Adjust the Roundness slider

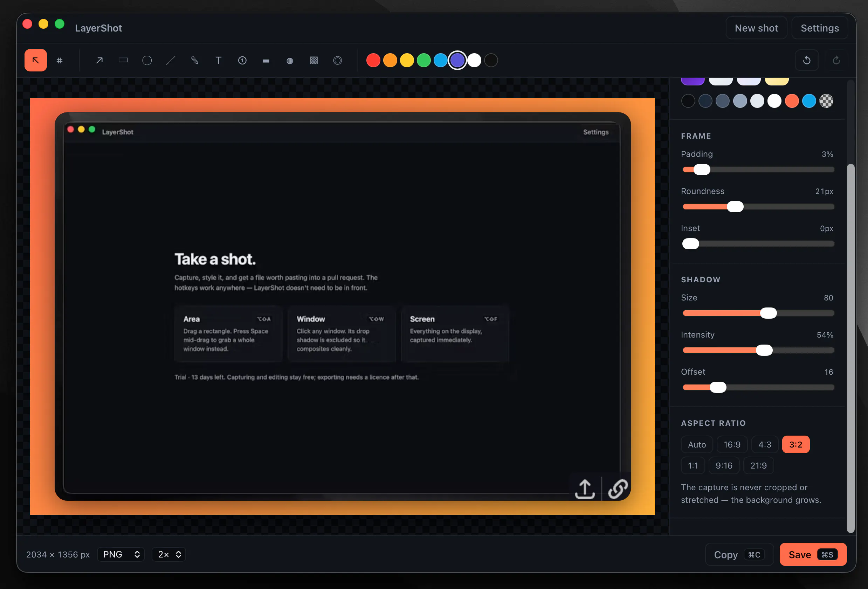tap(759, 207)
